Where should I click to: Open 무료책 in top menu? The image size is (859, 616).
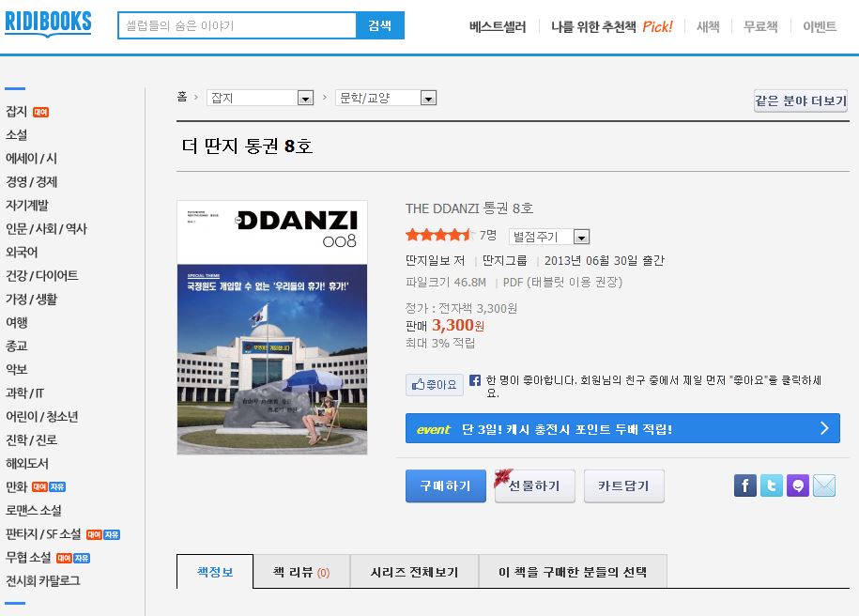pyautogui.click(x=760, y=26)
